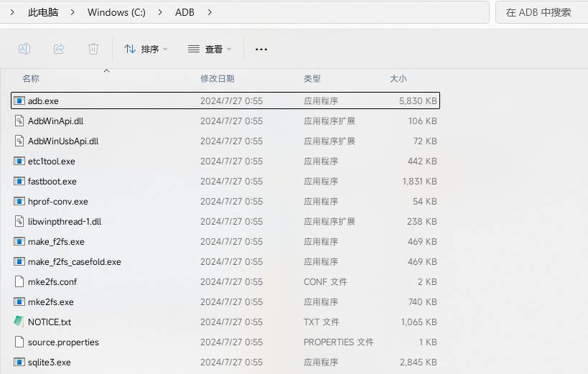Click the 442 KB size cell
The image size is (588, 374).
422,162
